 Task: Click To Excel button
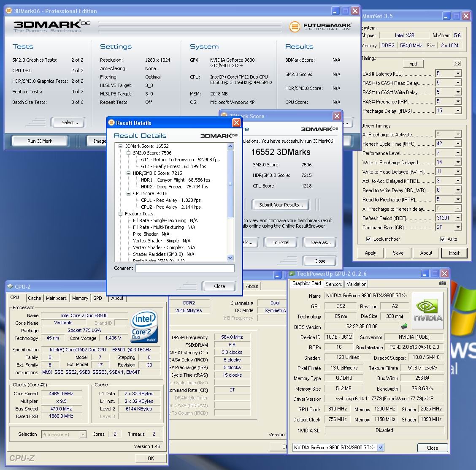(x=281, y=242)
